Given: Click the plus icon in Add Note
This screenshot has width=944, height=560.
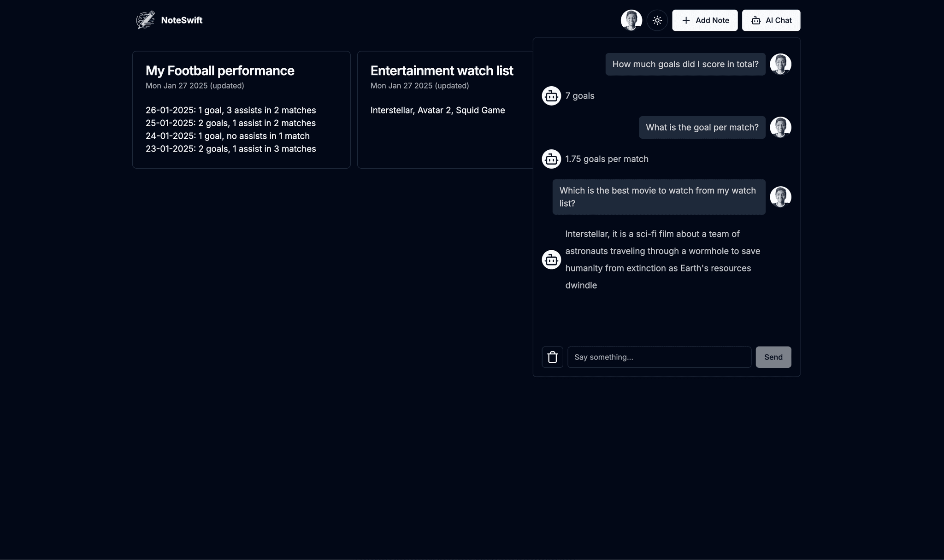Looking at the screenshot, I should [686, 20].
